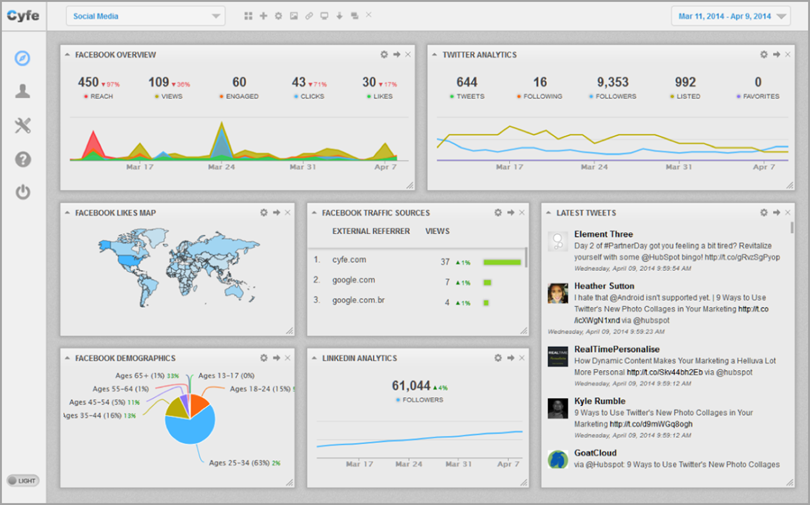Toggle the VIEWS series in Facebook Overview
Viewport: 810px width, 505px height.
pyautogui.click(x=168, y=97)
